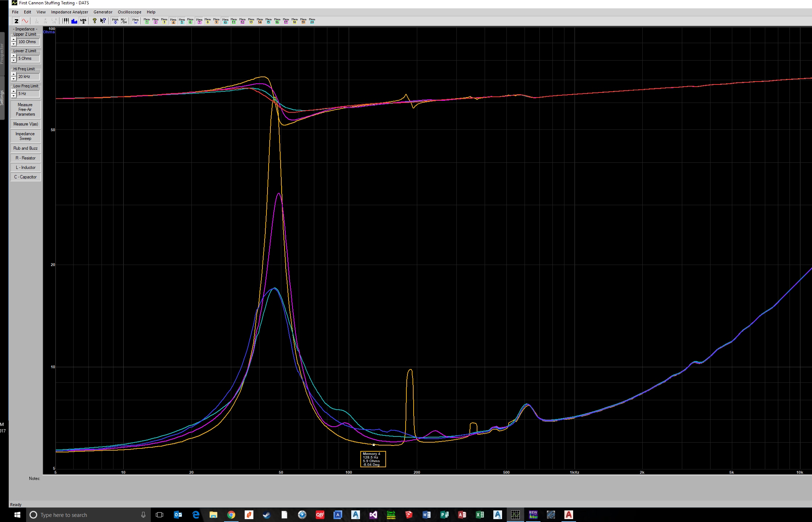Click the Measure V(as) button
The height and width of the screenshot is (522, 812).
tap(25, 124)
